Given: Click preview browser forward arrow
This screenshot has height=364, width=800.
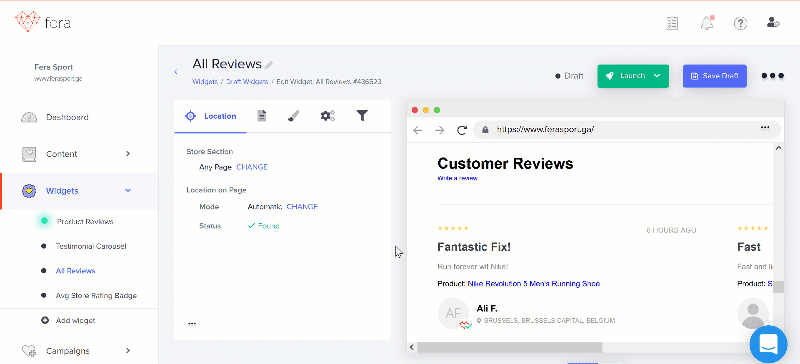Looking at the screenshot, I should click(439, 130).
